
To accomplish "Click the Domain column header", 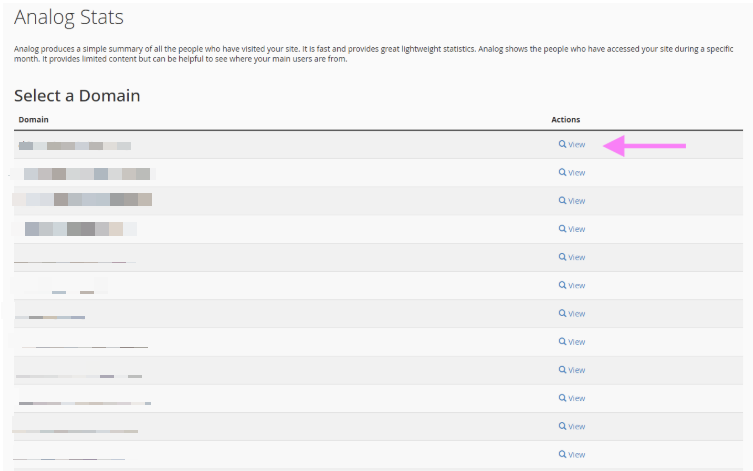I will [34, 120].
